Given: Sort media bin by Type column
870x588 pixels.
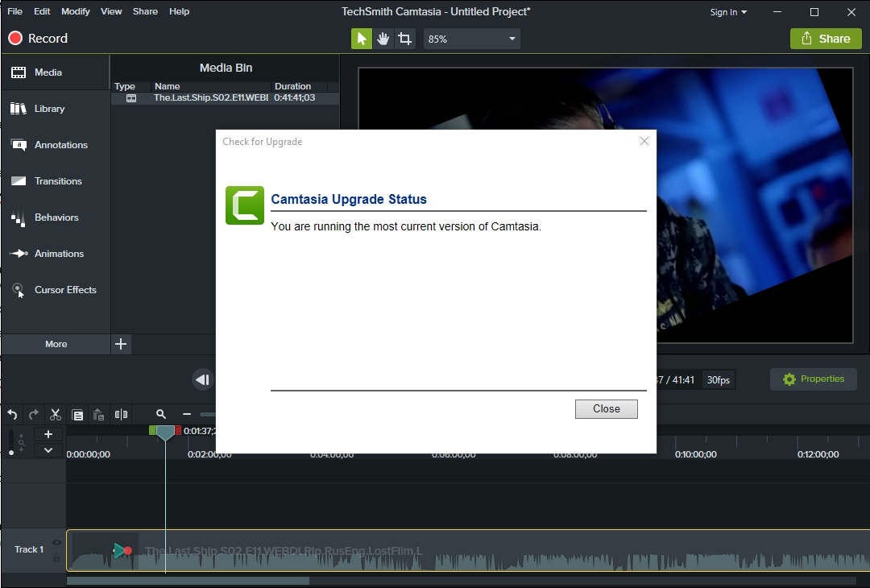Looking at the screenshot, I should [x=131, y=86].
